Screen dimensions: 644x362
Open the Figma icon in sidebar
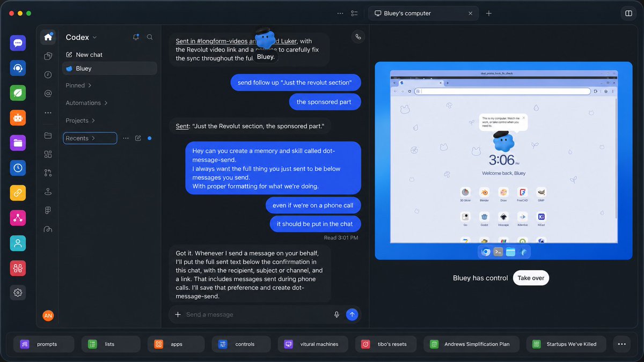(x=48, y=210)
